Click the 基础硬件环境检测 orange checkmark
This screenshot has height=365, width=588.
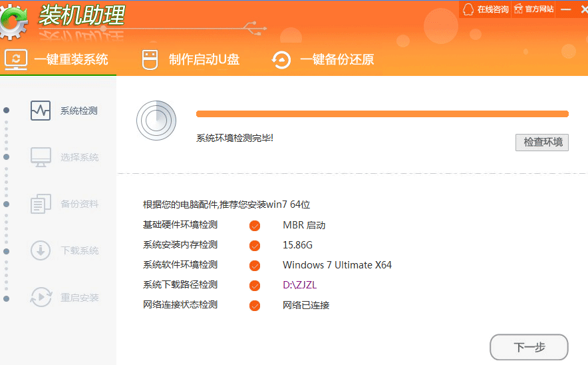coord(255,226)
